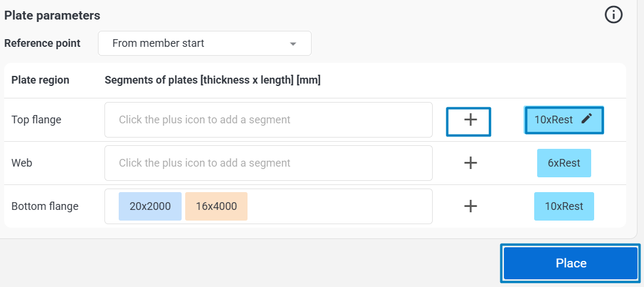644x287 pixels.
Task: Add a segment to Bottom flange
Action: point(470,206)
